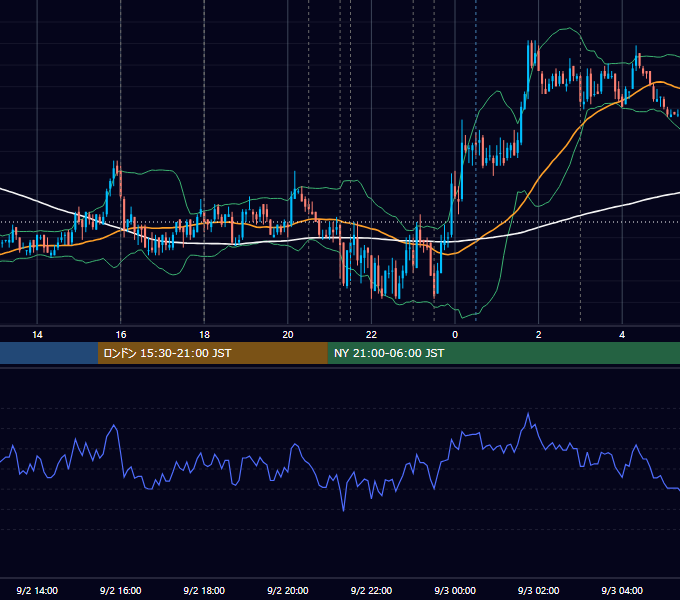Viewport: 680px width, 600px height.
Task: Click the 9/2 20:00 label on the lower time axis
Action: coord(288,590)
